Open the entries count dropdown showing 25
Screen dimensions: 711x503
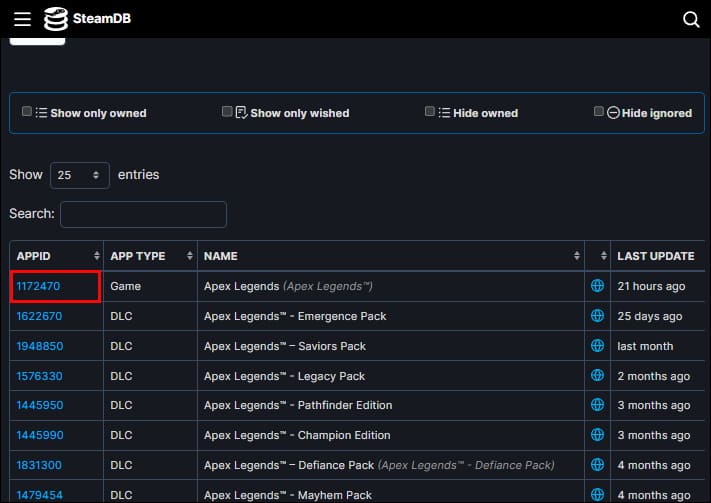pos(79,175)
